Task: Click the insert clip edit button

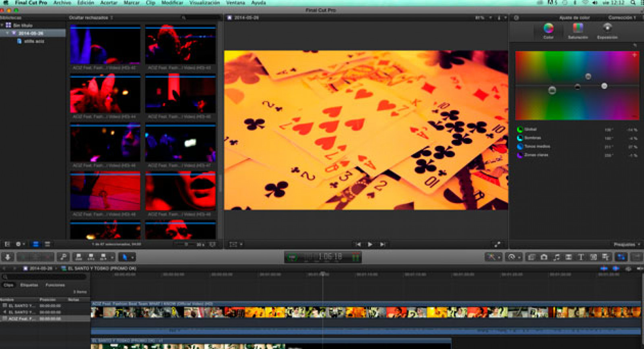Action: [91, 257]
